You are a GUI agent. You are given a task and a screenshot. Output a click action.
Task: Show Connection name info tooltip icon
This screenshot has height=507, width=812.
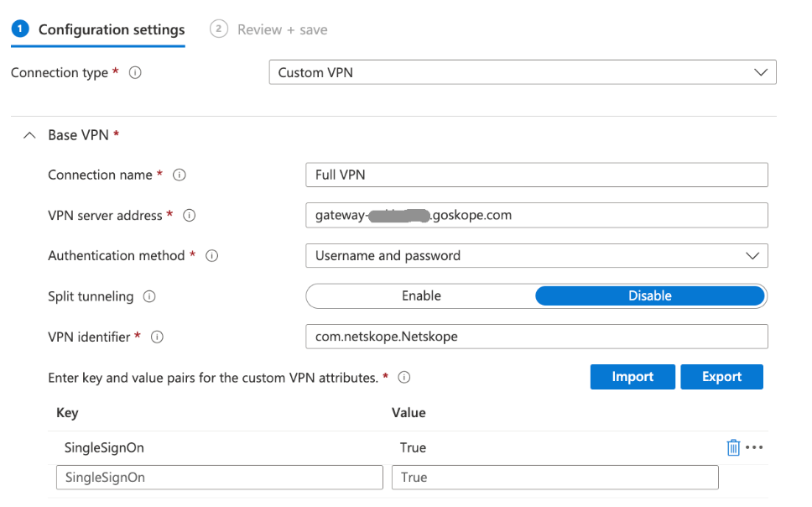point(180,175)
